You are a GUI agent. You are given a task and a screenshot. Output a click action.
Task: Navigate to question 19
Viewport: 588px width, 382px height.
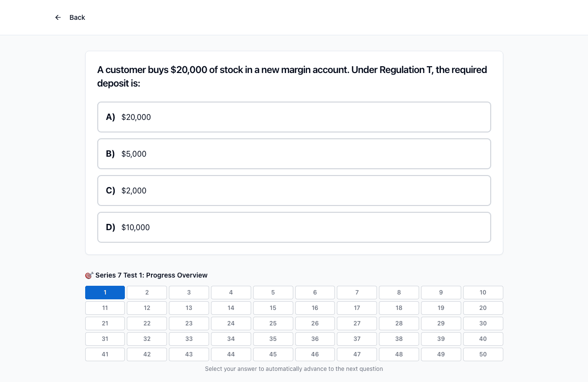[x=441, y=308]
